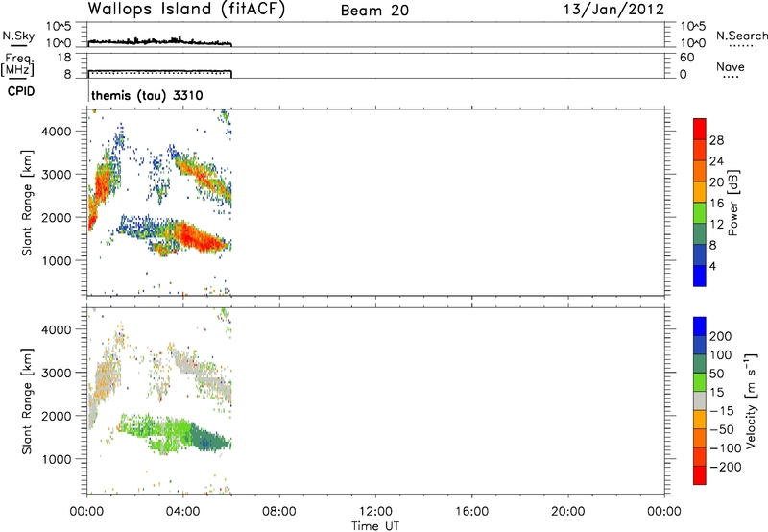This screenshot has width=768, height=532.
Task: Click the 'Velocity [m s-1]' colorbar label
Action: 751,400
